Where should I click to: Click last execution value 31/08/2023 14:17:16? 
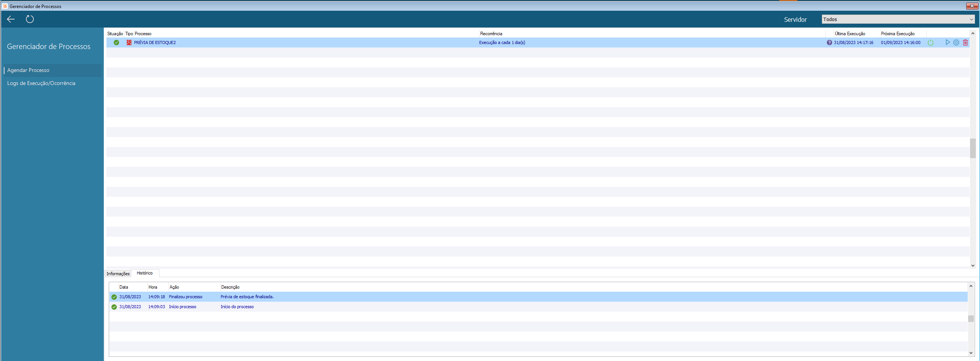pyautogui.click(x=854, y=42)
